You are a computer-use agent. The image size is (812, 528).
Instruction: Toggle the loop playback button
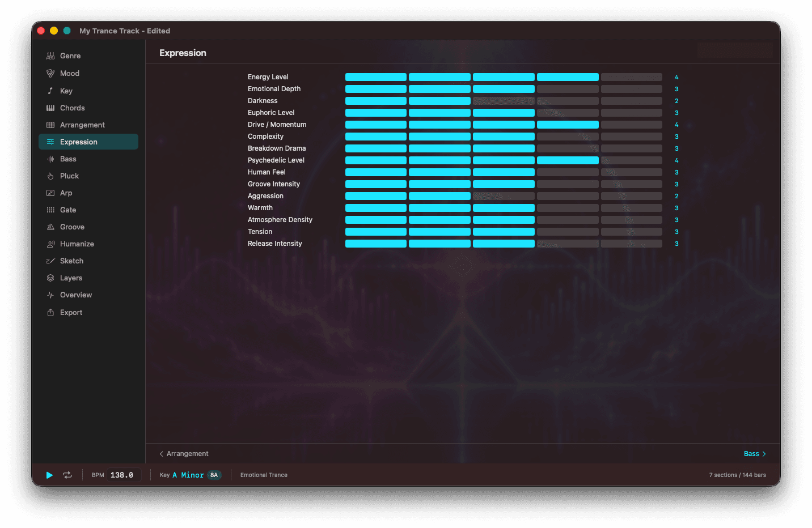(x=67, y=475)
